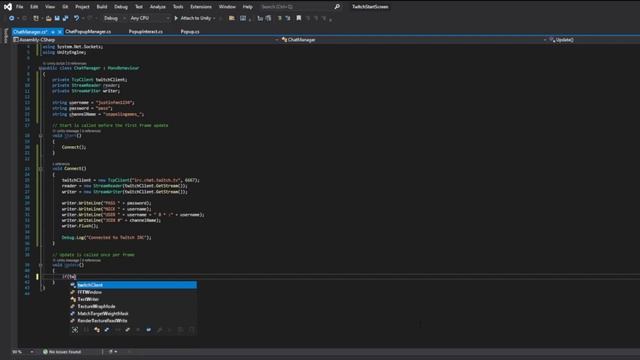Click the Increase indent toolbar icon
The height and width of the screenshot is (360, 640).
(x=268, y=18)
